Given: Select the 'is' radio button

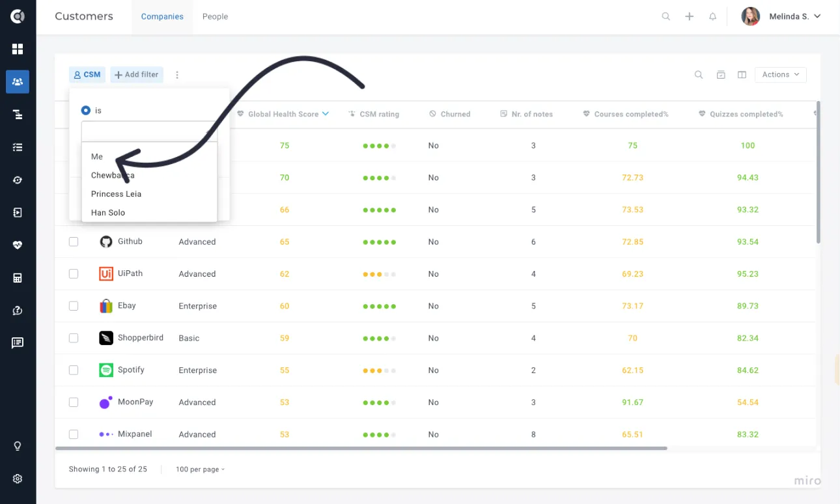Looking at the screenshot, I should 86,111.
